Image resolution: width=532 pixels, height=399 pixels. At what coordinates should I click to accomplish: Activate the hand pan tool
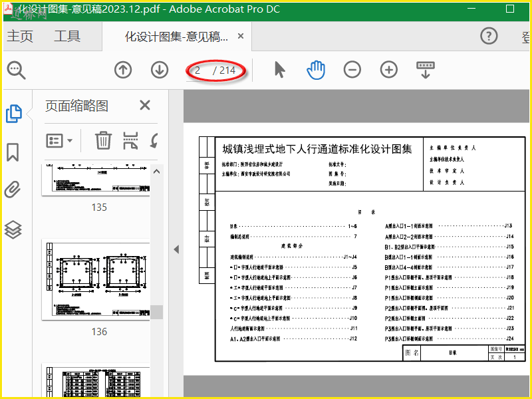[x=316, y=70]
